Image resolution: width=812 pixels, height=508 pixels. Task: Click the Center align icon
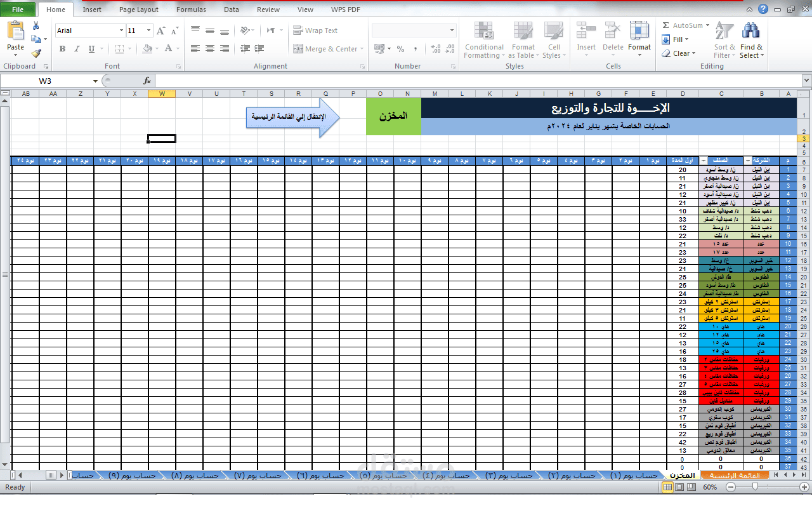click(210, 49)
